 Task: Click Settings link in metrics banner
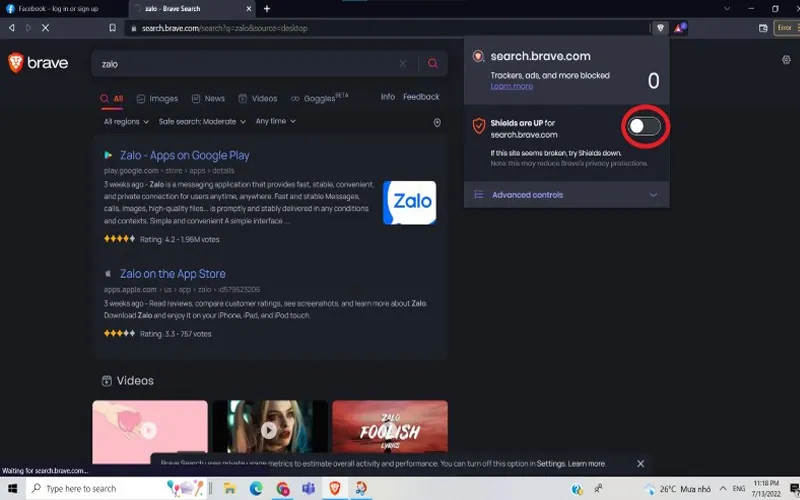point(551,464)
